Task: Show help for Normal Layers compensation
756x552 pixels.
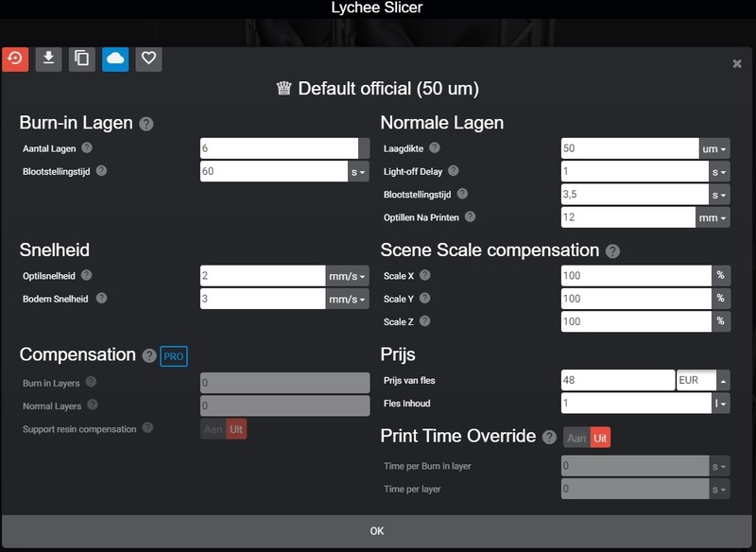Action: [x=93, y=405]
